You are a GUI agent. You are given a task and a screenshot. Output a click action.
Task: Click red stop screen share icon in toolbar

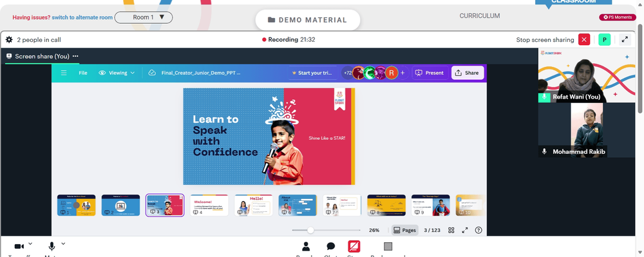[354, 246]
